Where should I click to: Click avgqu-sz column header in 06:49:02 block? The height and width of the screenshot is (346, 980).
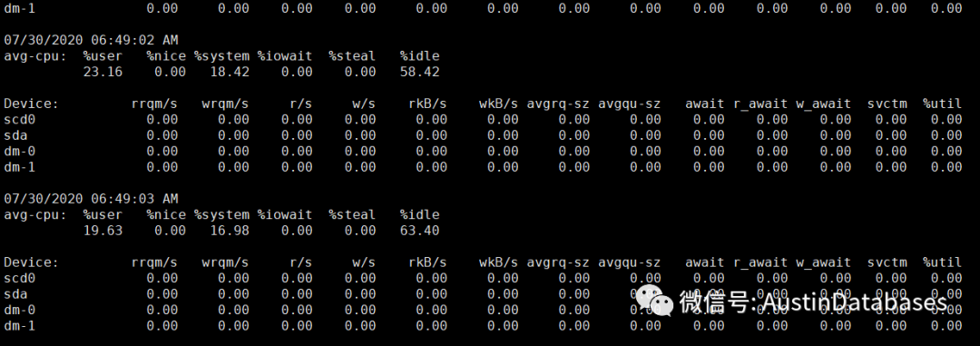[630, 104]
